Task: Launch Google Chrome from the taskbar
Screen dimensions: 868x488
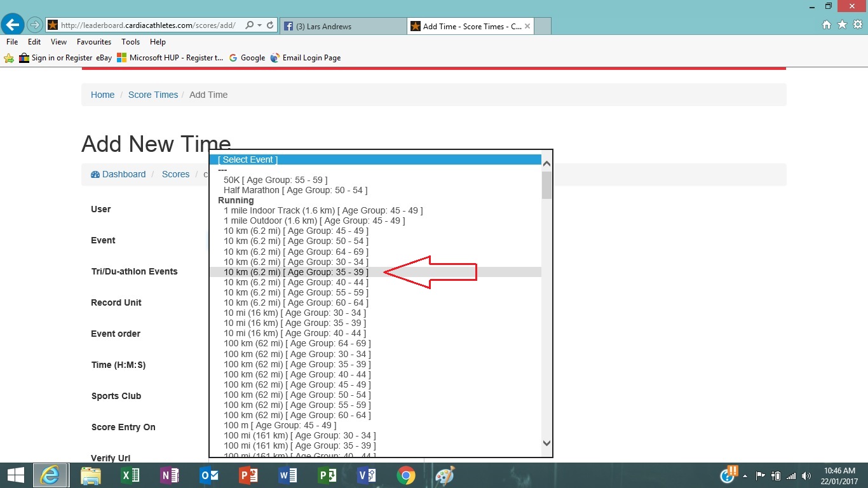Action: [406, 475]
